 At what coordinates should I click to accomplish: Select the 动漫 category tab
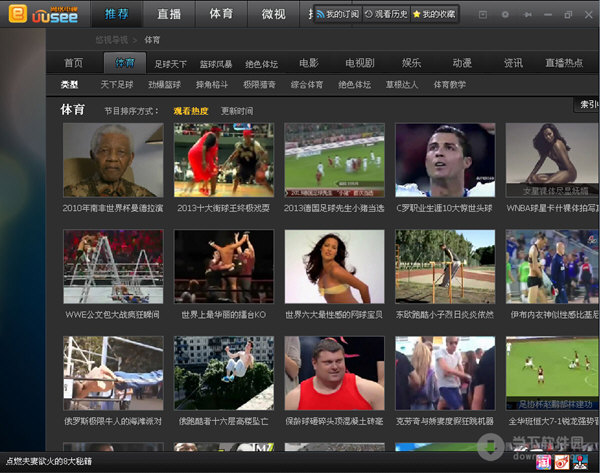pos(461,62)
